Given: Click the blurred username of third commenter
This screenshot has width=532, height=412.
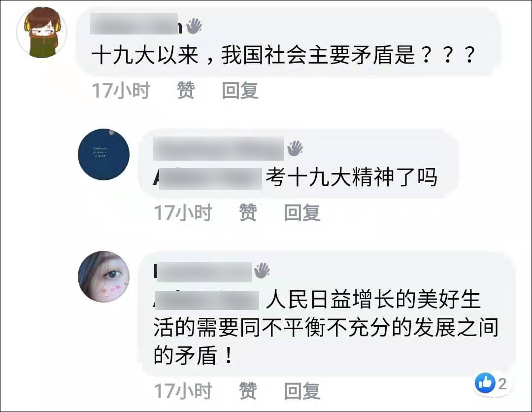Looking at the screenshot, I should point(203,272).
